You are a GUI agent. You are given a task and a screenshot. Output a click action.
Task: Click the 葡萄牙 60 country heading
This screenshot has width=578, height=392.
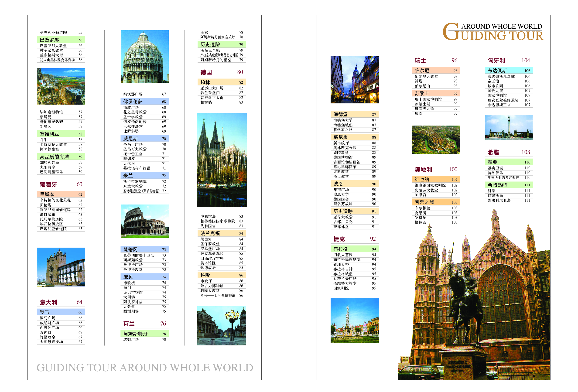click(61, 184)
